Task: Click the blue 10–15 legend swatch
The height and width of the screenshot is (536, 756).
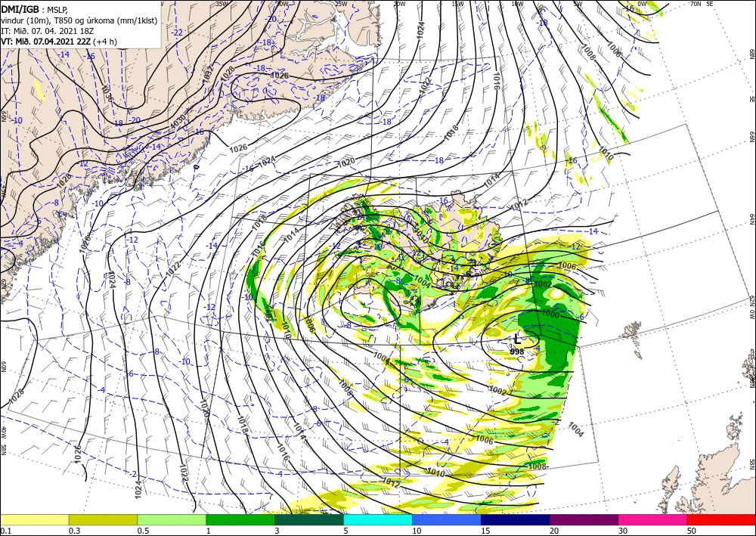Action: [x=447, y=519]
